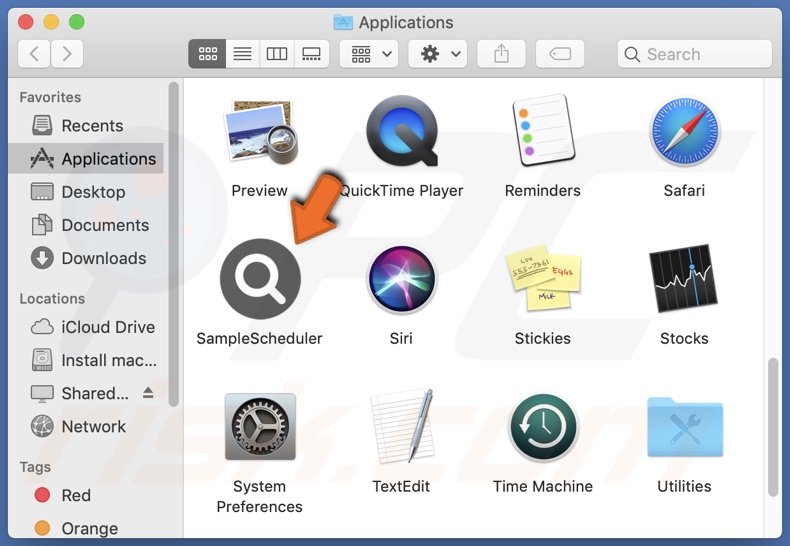Image resolution: width=790 pixels, height=546 pixels.
Task: Open iCloud Drive location
Action: (x=86, y=327)
